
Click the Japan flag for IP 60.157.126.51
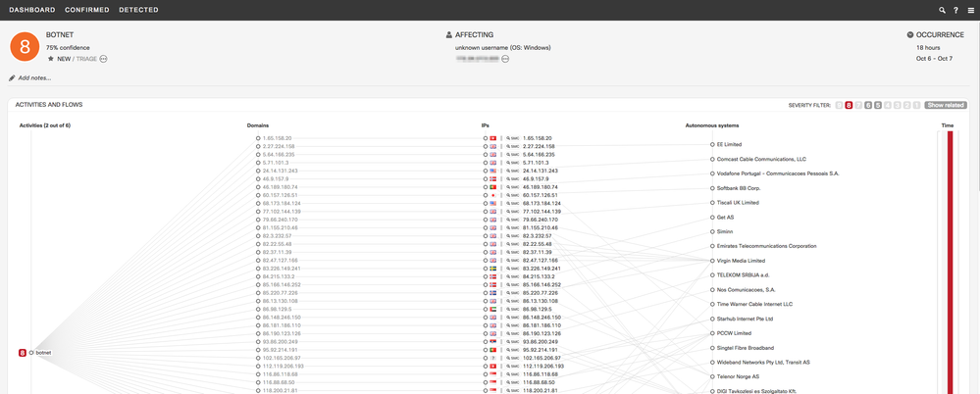(493, 195)
